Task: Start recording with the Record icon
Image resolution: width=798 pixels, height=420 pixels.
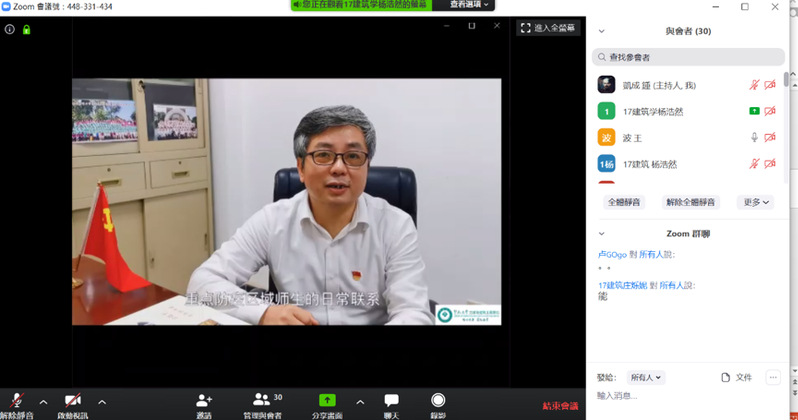Action: point(438,400)
